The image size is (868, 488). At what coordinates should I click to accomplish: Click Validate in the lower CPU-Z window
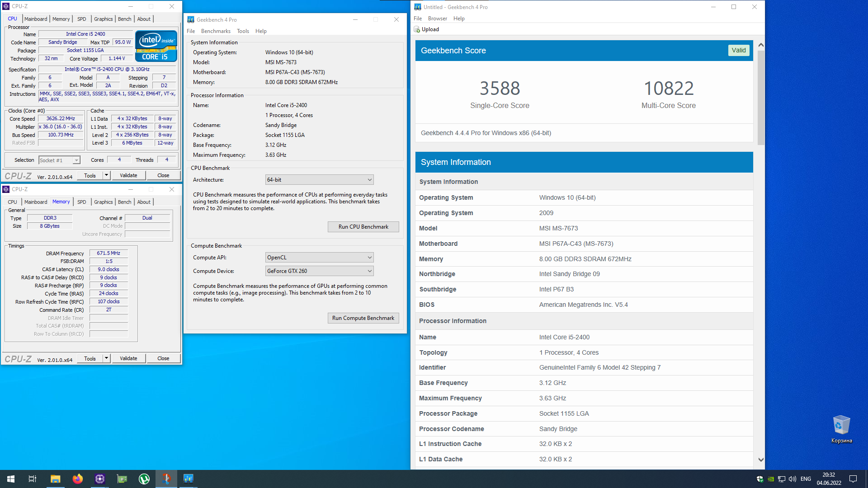click(128, 358)
